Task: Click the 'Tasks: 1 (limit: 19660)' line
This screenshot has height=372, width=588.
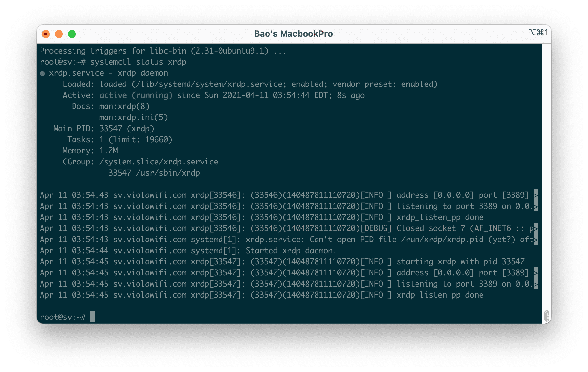Action: (120, 140)
